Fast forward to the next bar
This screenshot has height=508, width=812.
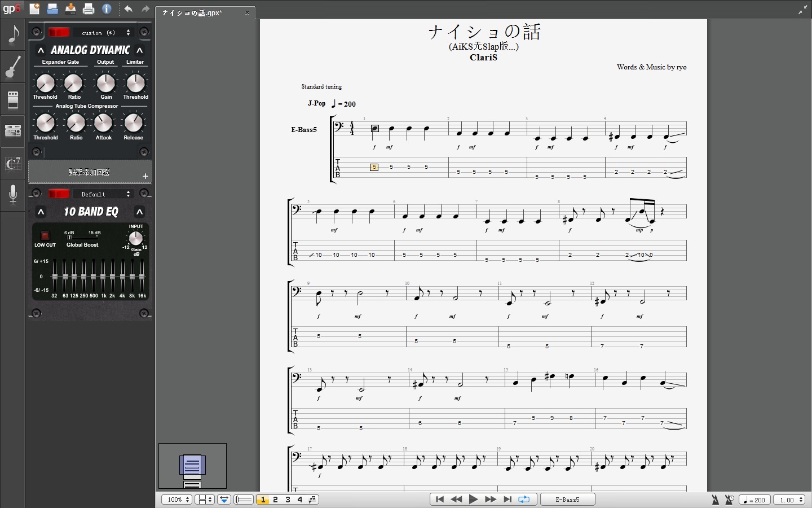point(491,500)
